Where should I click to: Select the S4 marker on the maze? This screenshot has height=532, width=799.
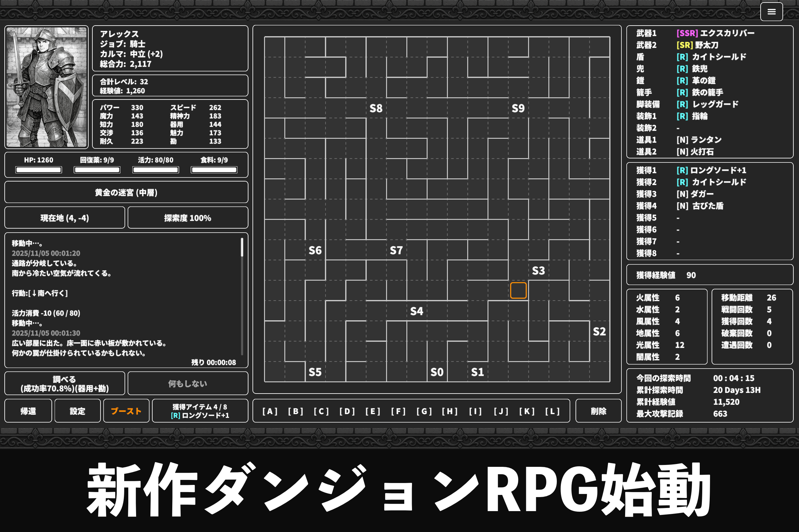tap(417, 311)
